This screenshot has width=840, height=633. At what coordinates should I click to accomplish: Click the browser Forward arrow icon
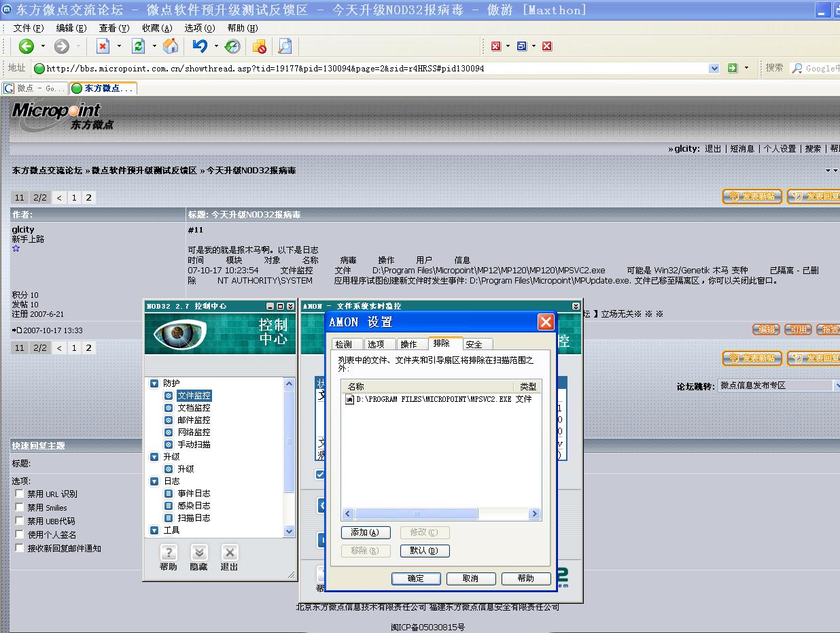(x=62, y=46)
